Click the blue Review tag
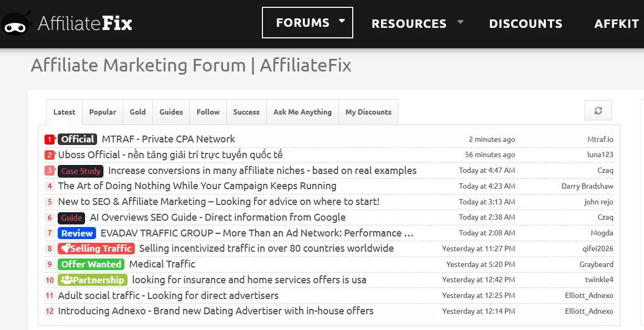The image size is (644, 330). click(x=77, y=233)
